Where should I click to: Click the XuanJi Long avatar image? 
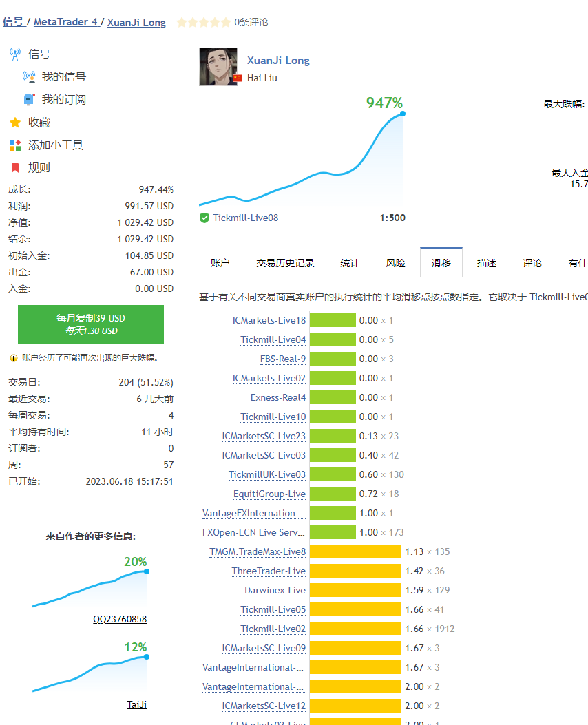tap(218, 67)
